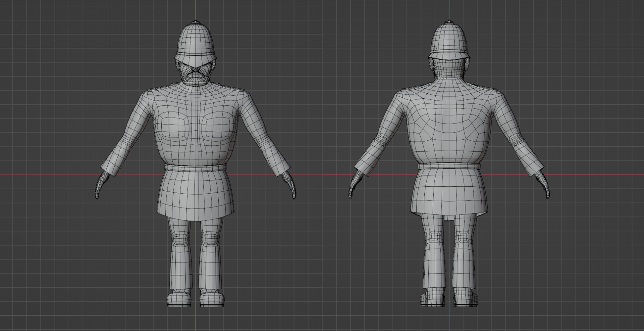
Task: Click the belt on the front-facing figure
Action: (x=195, y=167)
